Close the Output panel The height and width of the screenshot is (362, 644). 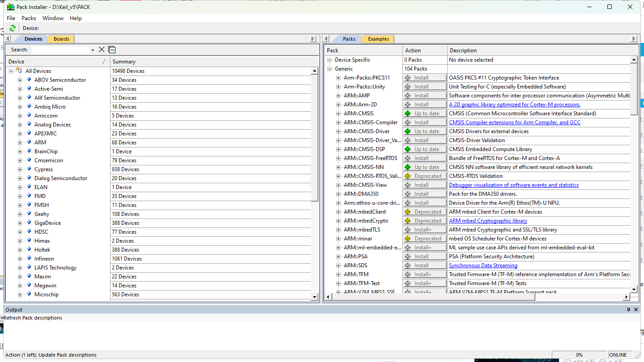636,309
